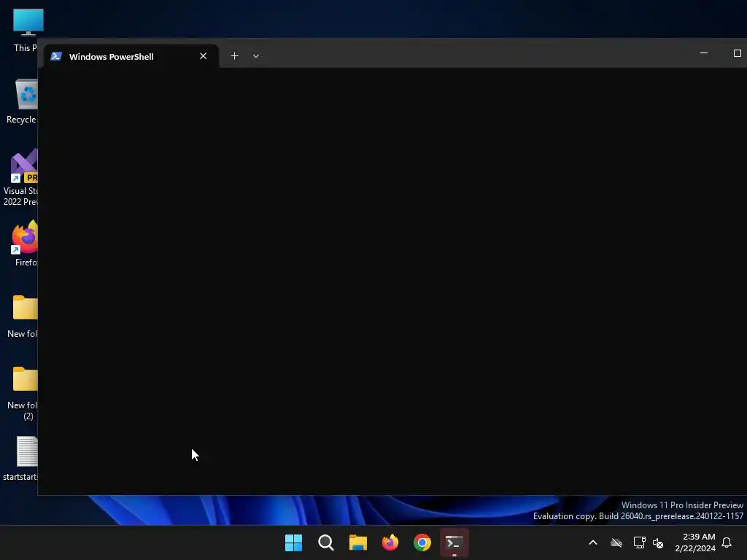Click the muted volume tray icon
The width and height of the screenshot is (747, 560).
[658, 542]
